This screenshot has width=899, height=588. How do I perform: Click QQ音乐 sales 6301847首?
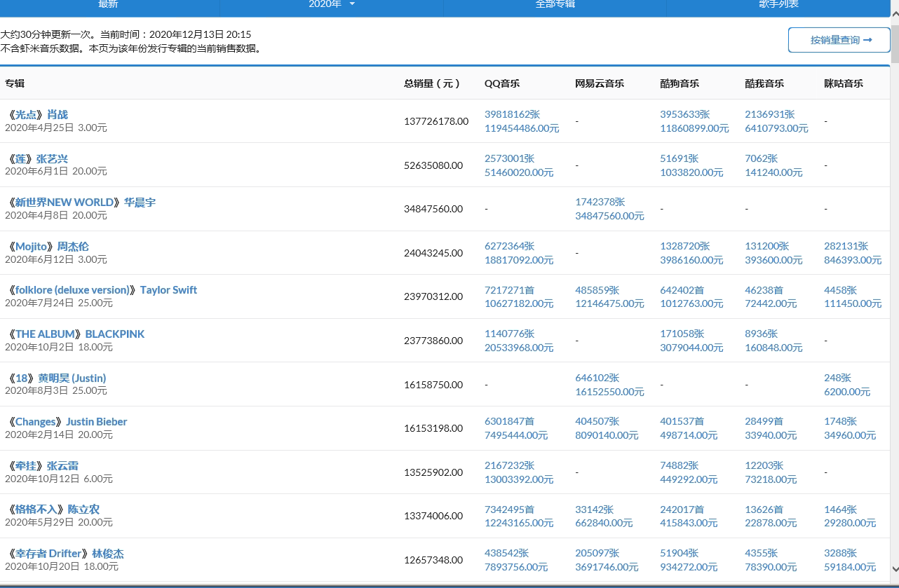point(510,421)
